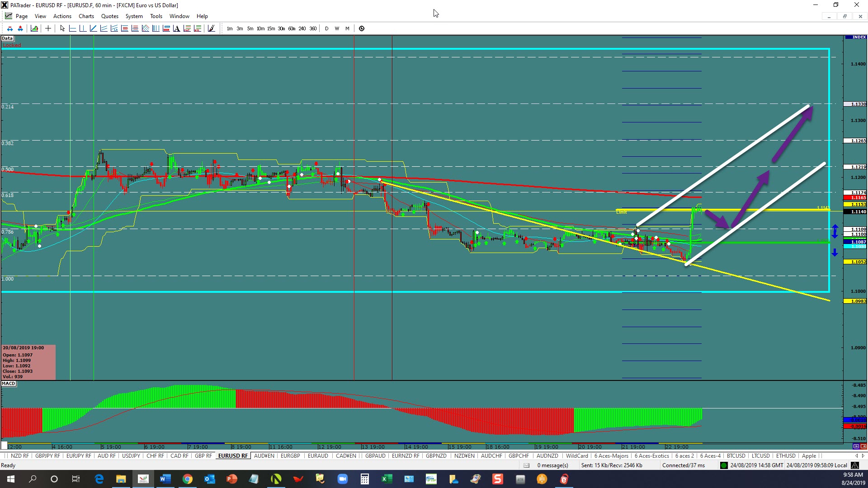The width and height of the screenshot is (868, 488).
Task: Click the tab scroll right arrow
Action: 863,456
